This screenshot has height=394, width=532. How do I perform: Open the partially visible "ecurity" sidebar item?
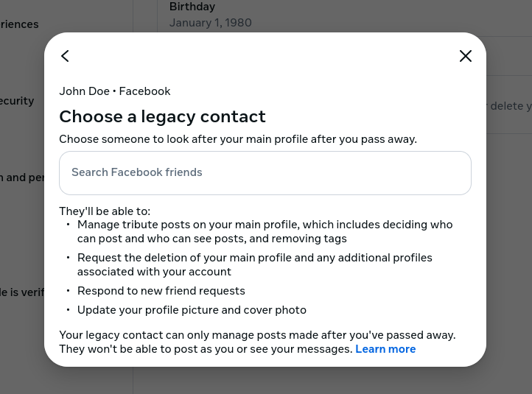[18, 101]
